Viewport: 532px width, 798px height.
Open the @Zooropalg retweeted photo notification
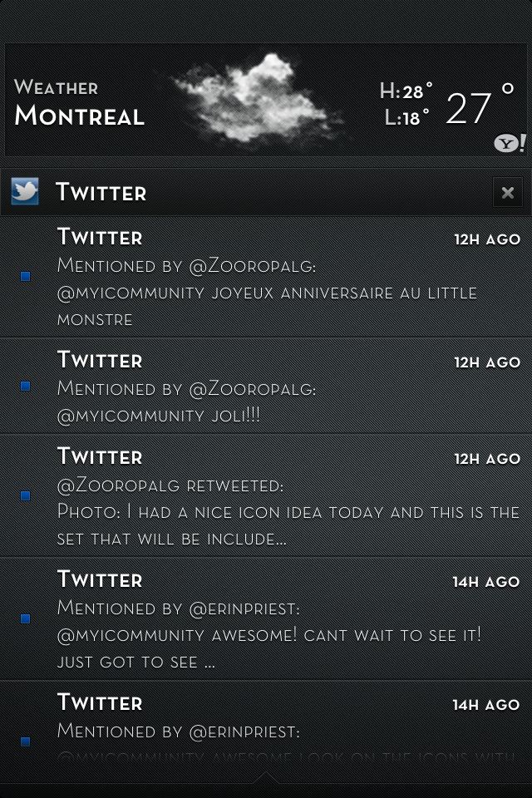click(266, 495)
